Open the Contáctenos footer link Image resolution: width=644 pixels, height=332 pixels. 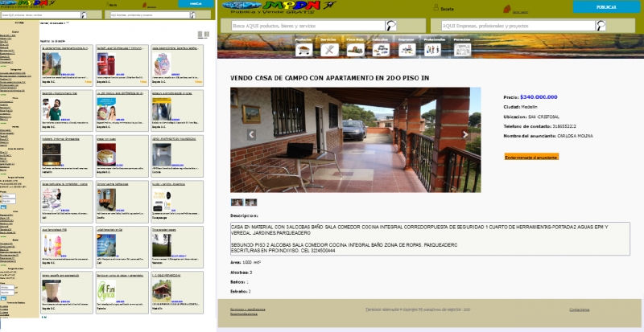579,309
